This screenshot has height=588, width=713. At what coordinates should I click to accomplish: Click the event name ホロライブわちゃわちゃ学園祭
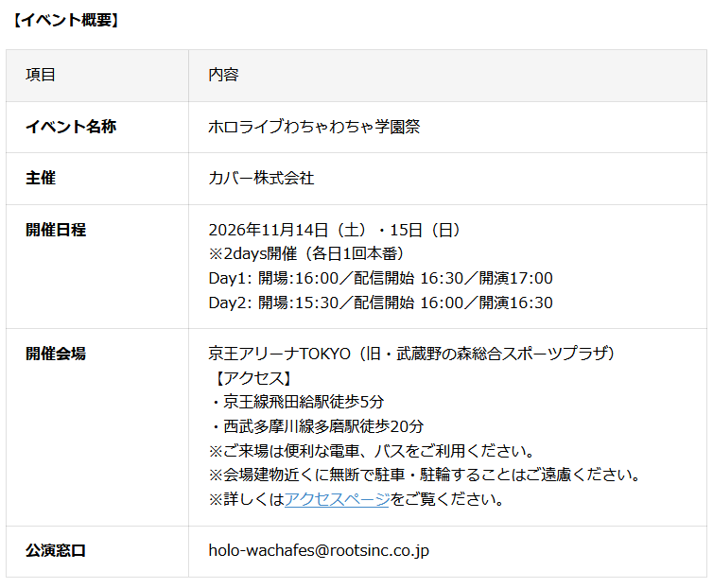[x=314, y=127]
